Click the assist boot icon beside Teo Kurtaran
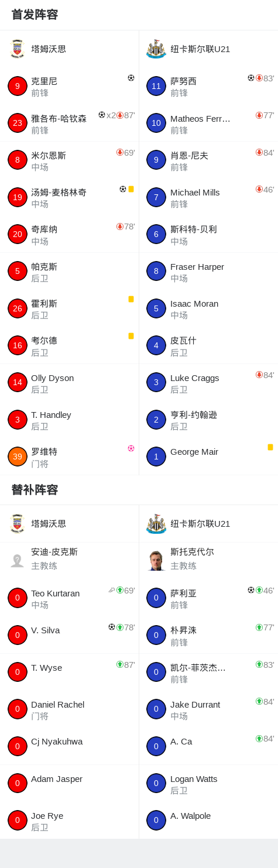The image size is (278, 868). [112, 590]
